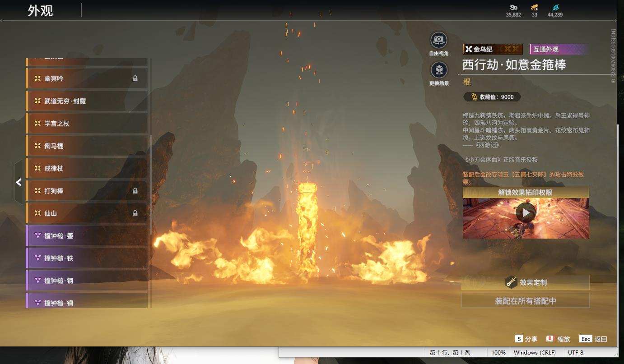624x364 pixels.
Task: Collapse the list with the left arrow
Action: pos(19,182)
